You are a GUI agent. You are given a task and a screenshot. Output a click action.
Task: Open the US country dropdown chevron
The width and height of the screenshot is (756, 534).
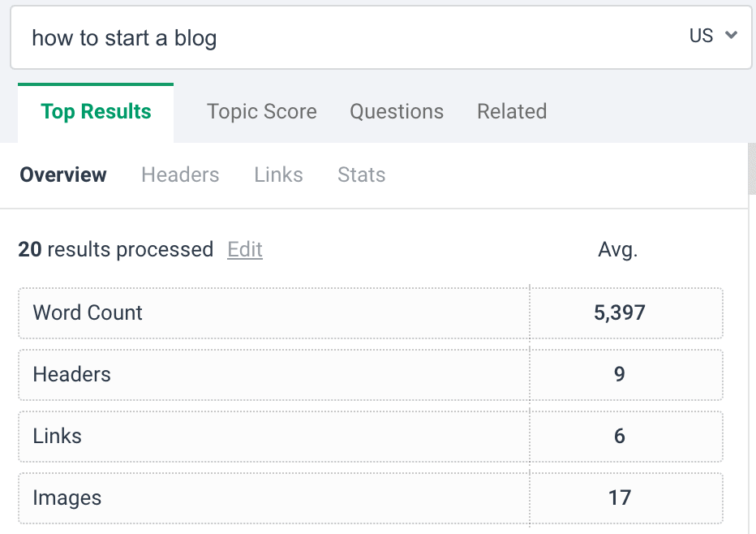pos(731,35)
